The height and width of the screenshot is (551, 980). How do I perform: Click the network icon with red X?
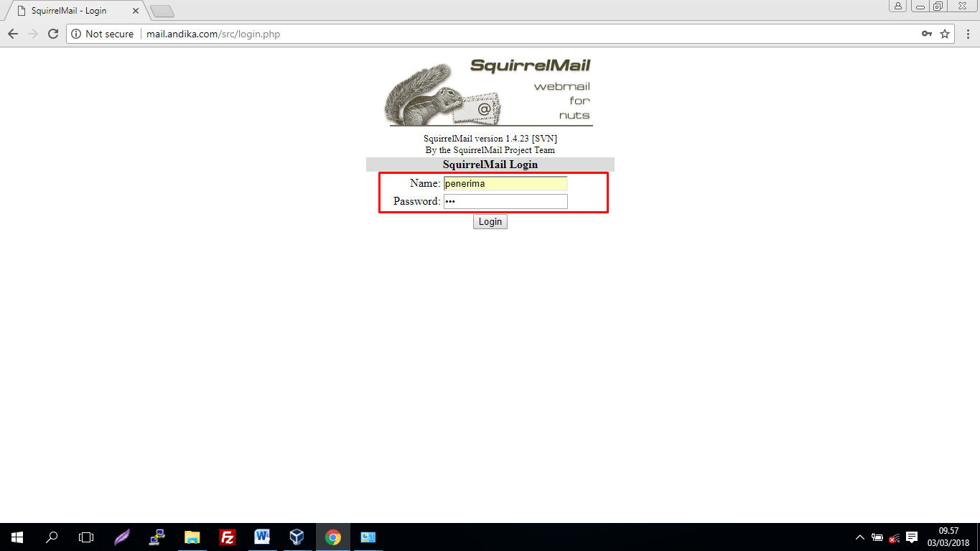pyautogui.click(x=895, y=537)
